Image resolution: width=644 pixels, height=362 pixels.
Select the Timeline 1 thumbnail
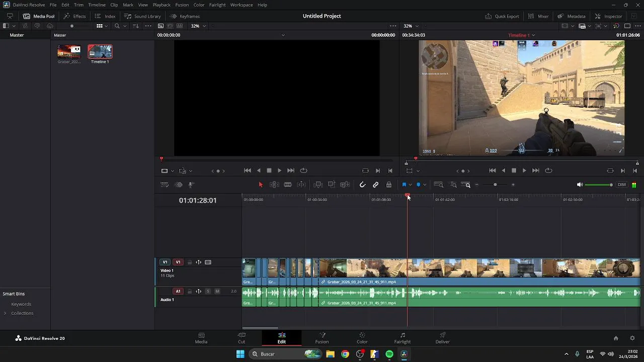[100, 52]
